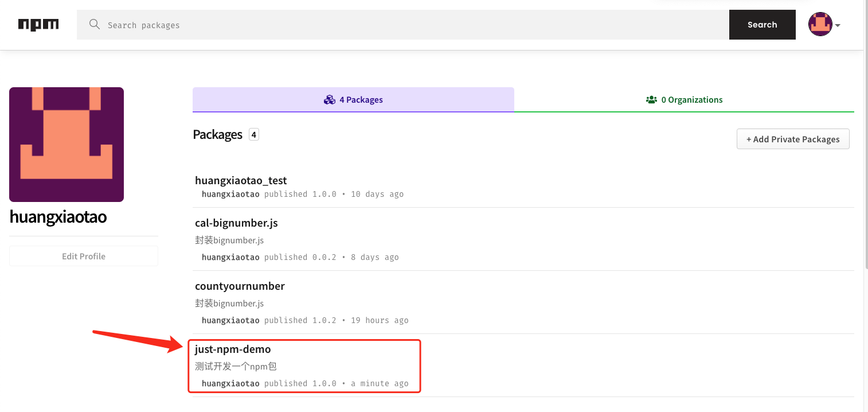Click the countyournumber description text
Image resolution: width=868 pixels, height=412 pixels.
229,303
